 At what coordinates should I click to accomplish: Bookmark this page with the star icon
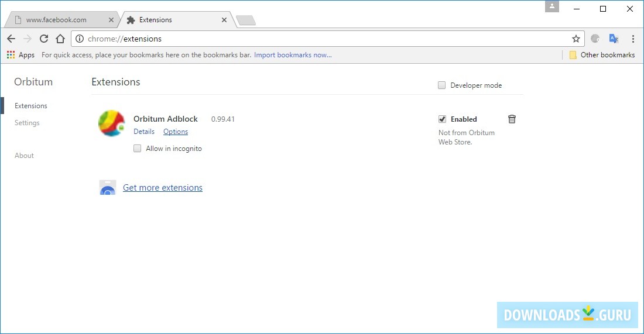576,39
